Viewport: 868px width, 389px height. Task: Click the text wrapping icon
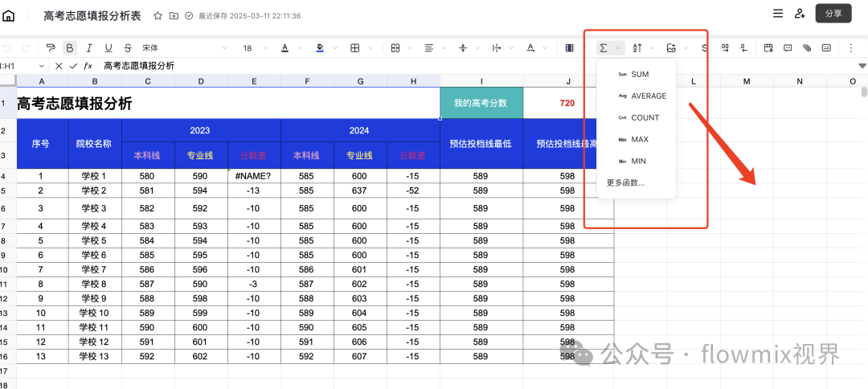(497, 48)
